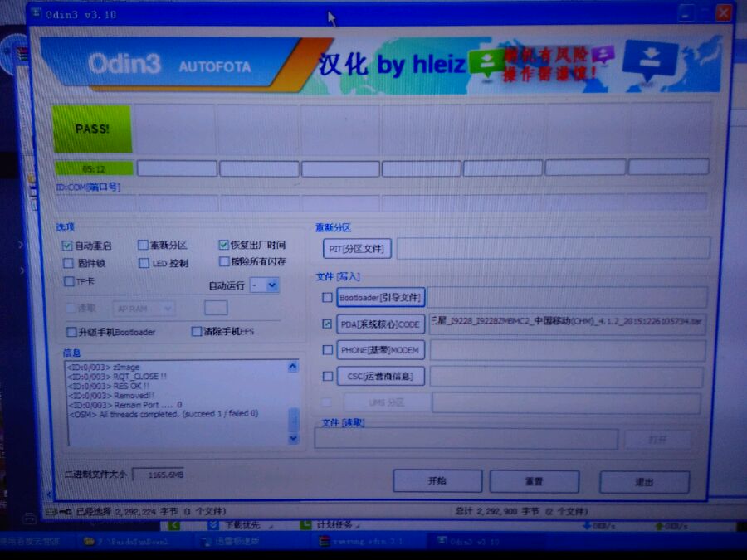Tick the CSC file checkbox
The height and width of the screenshot is (560, 747).
click(328, 376)
